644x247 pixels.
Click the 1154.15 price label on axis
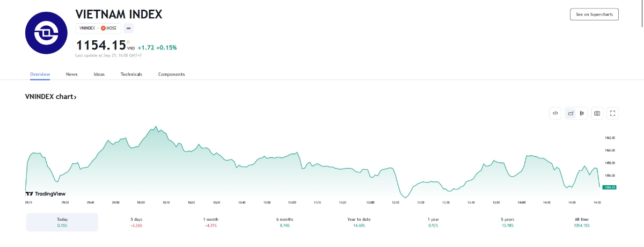[609, 187]
